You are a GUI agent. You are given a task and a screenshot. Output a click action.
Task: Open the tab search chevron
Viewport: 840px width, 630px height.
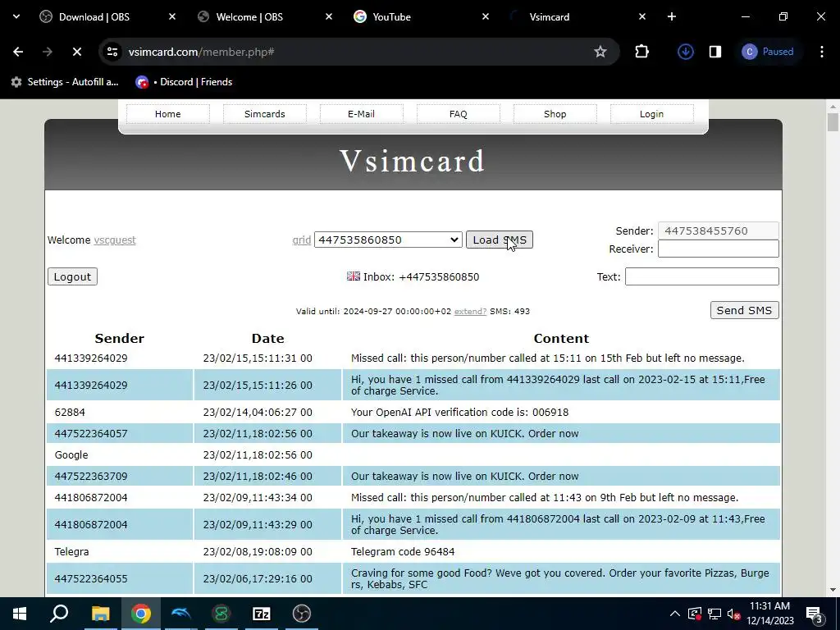pyautogui.click(x=16, y=16)
